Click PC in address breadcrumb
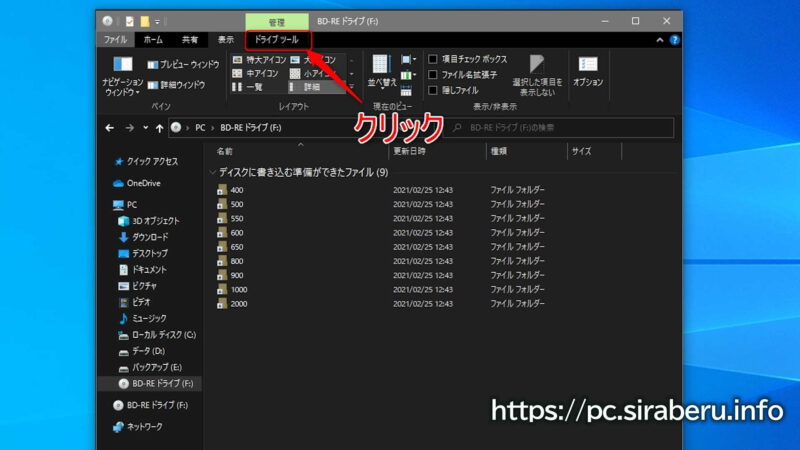Image resolution: width=800 pixels, height=450 pixels. [200, 128]
